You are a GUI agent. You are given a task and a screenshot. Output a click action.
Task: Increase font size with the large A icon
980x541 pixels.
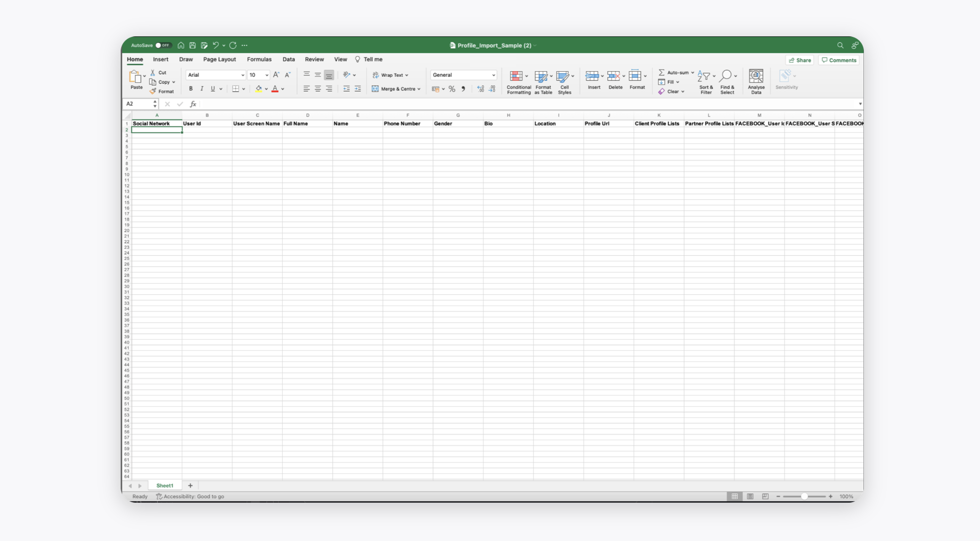pyautogui.click(x=276, y=75)
